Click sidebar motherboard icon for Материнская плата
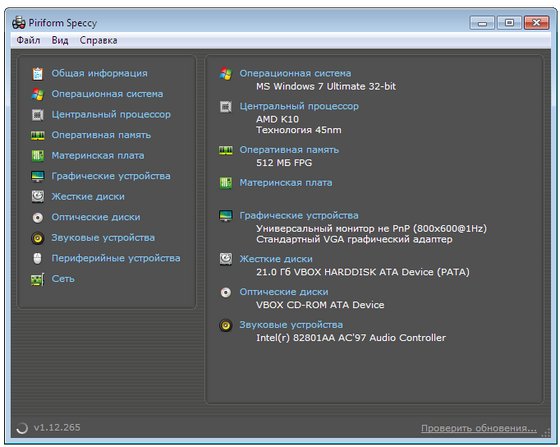The image size is (560, 447). [x=38, y=156]
